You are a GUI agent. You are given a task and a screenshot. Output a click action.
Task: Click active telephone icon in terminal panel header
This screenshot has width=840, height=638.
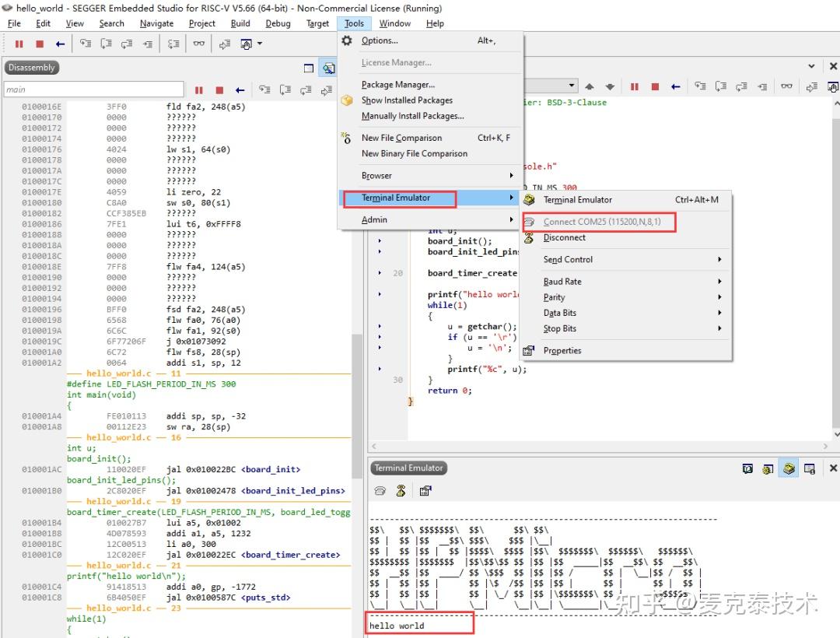coord(789,468)
